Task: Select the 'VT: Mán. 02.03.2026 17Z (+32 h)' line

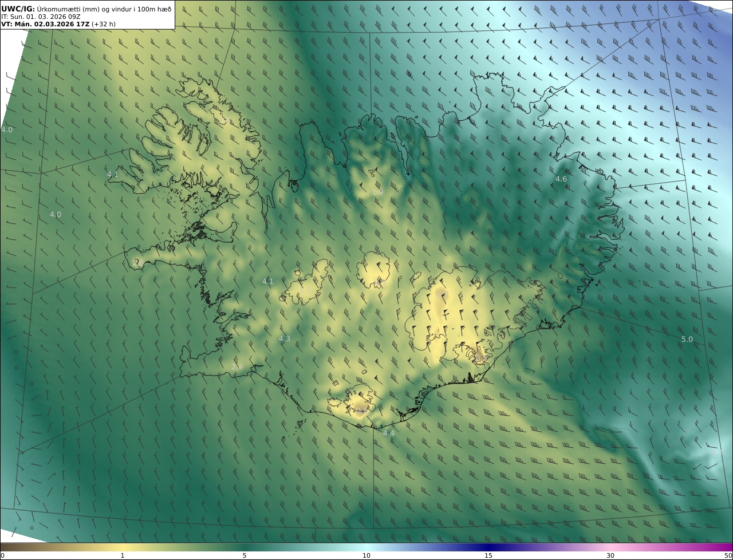Action: pos(58,24)
